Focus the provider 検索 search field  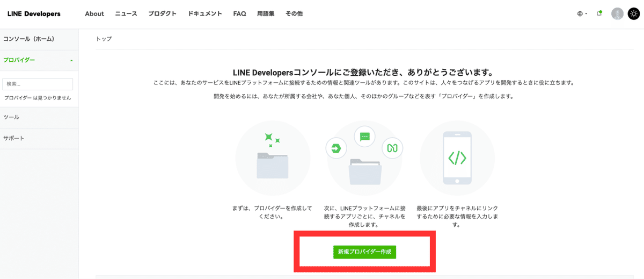[x=38, y=84]
